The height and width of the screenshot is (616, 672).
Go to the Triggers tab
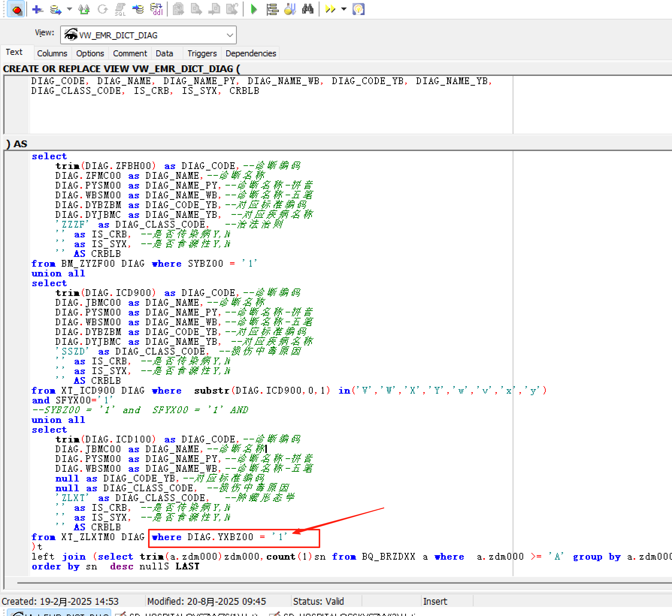[202, 53]
